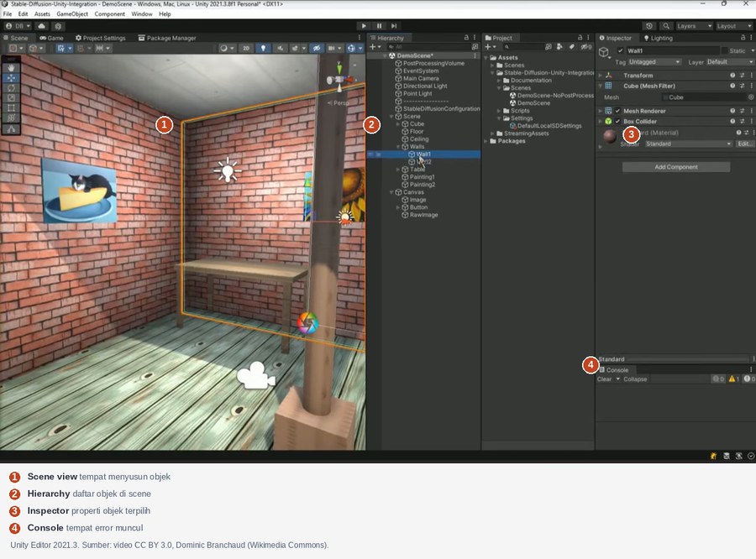Image resolution: width=756 pixels, height=559 pixels.
Task: Collapse the Walls group in Hierarchy
Action: 398,147
